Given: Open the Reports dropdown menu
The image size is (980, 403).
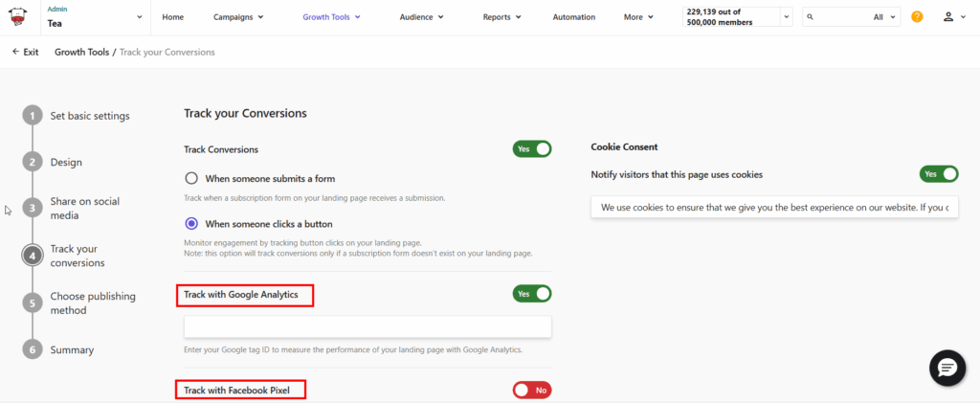Looking at the screenshot, I should (x=501, y=17).
